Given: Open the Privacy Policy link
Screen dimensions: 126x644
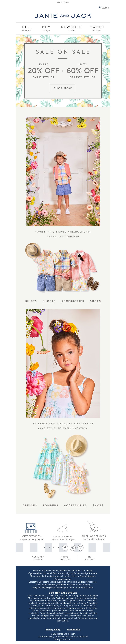Looking at the screenshot, I should (53, 629).
